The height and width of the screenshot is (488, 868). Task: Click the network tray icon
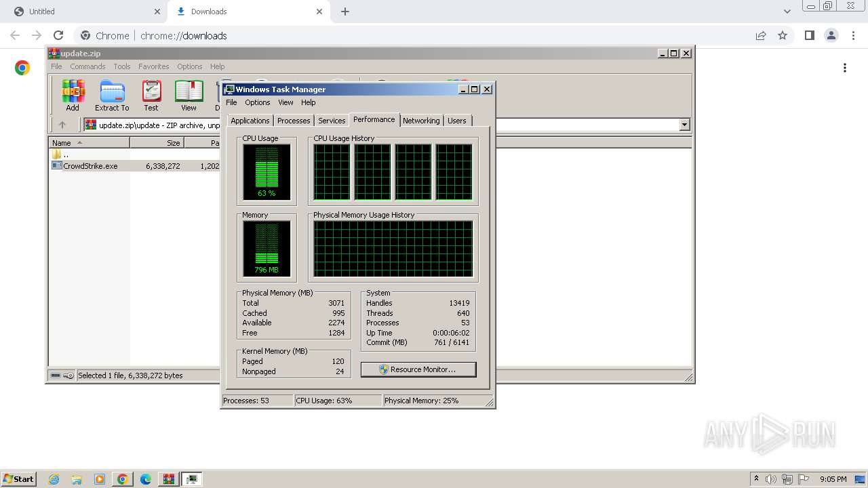click(x=787, y=479)
